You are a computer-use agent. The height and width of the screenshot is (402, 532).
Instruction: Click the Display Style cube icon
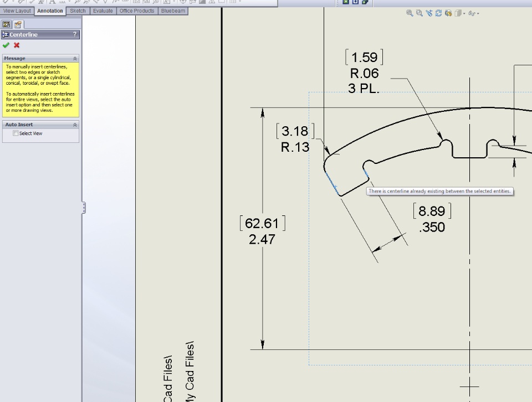pyautogui.click(x=458, y=13)
